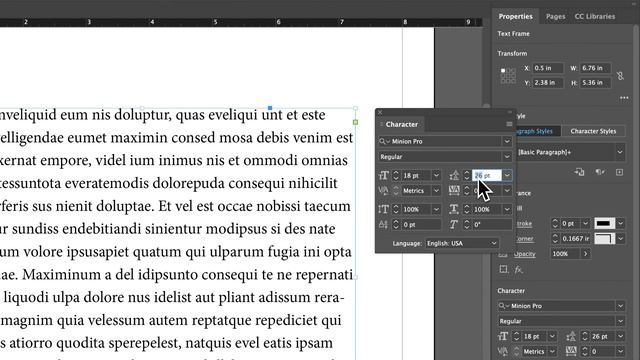Viewport: 640px width, 360px height.
Task: Open Regular style dropdown in Properties panel
Action: [620, 321]
